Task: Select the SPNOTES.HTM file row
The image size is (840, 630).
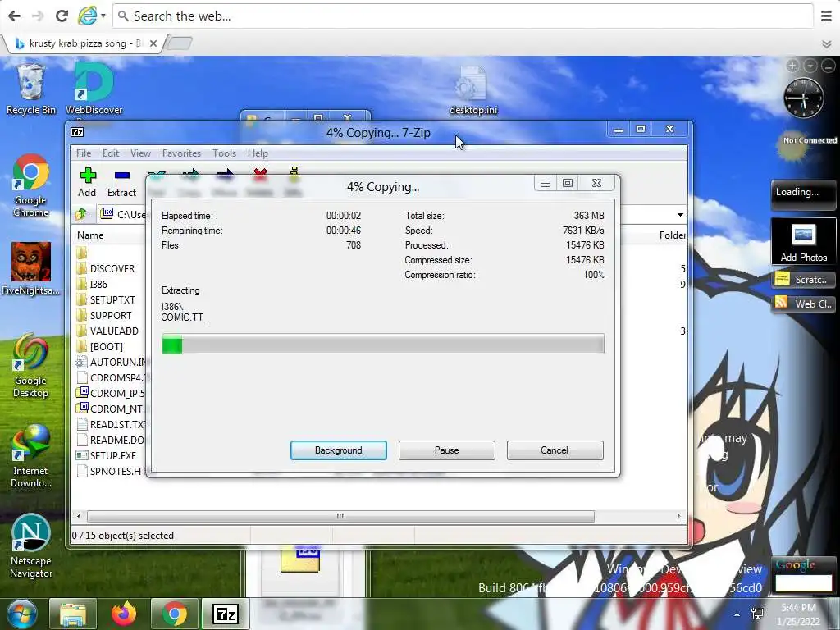Action: click(x=110, y=472)
